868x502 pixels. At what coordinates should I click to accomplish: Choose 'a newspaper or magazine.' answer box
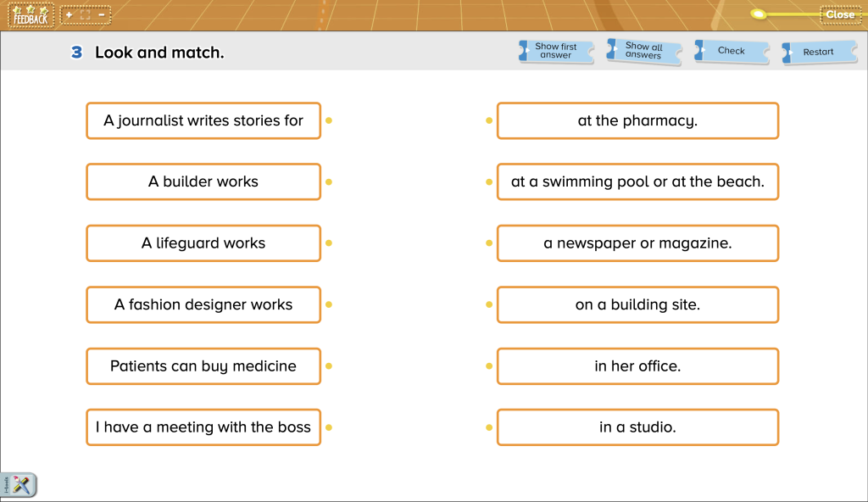tap(637, 243)
